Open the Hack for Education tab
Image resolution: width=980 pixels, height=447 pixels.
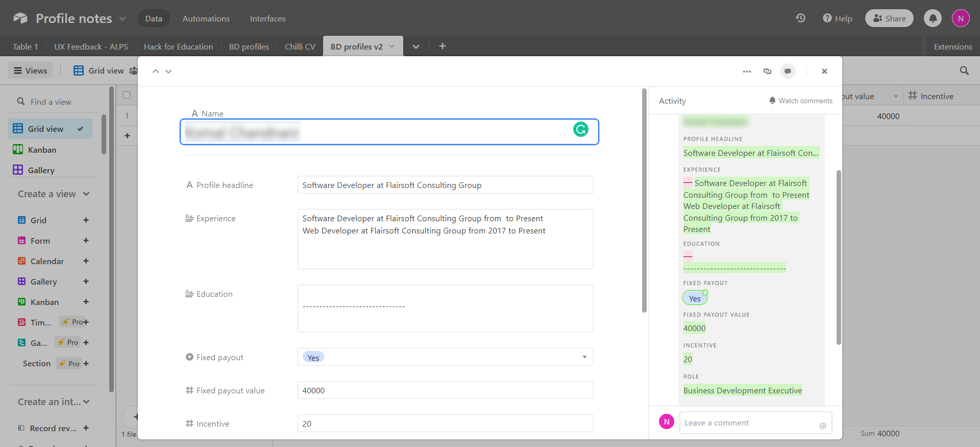(178, 46)
